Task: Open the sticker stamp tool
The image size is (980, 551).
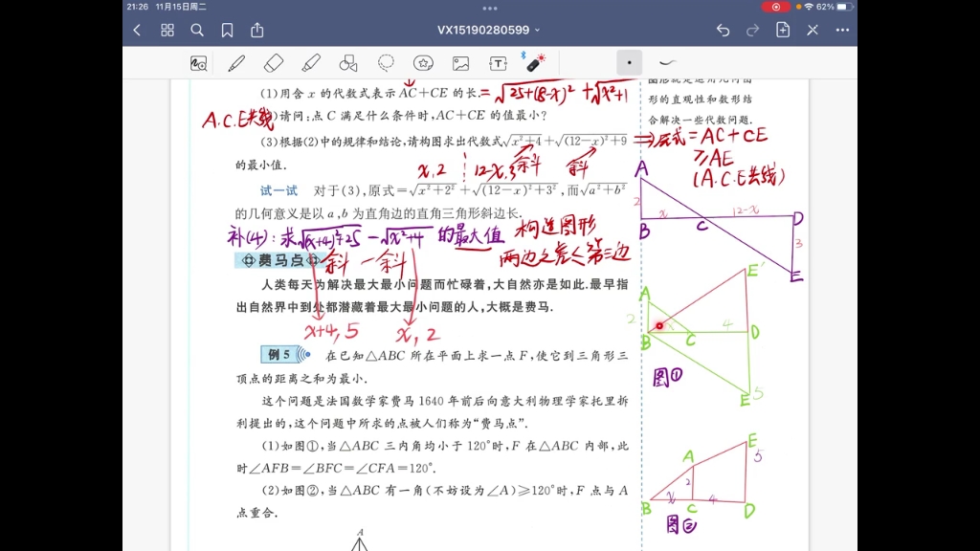Action: (424, 62)
